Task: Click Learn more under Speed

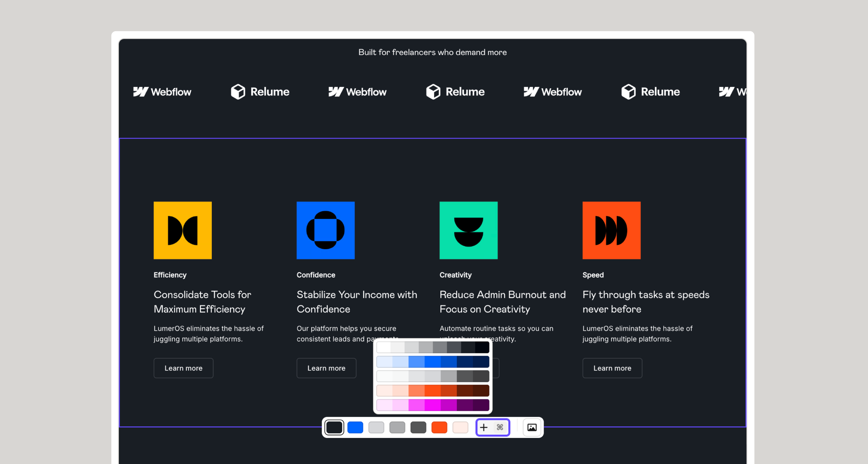Action: 612,368
